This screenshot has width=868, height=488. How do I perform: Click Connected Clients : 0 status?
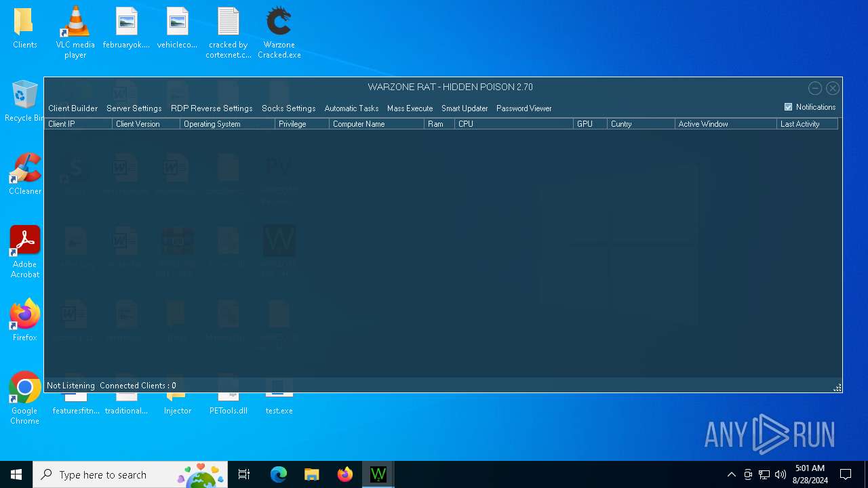click(x=138, y=386)
